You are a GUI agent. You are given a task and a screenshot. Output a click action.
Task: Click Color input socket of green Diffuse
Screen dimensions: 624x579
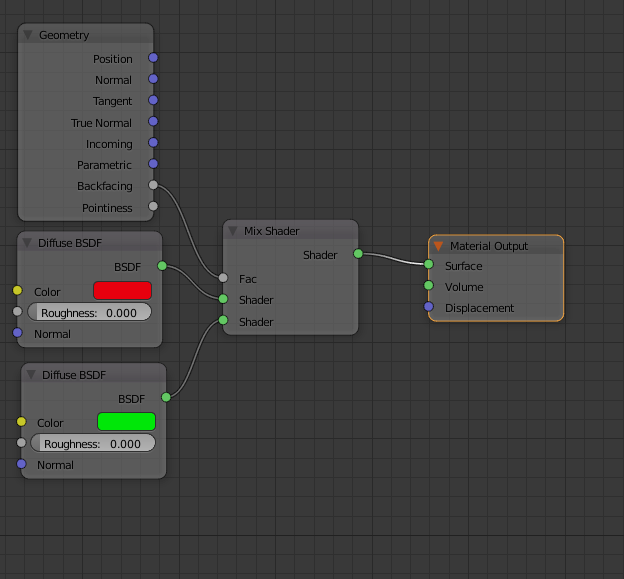21,421
